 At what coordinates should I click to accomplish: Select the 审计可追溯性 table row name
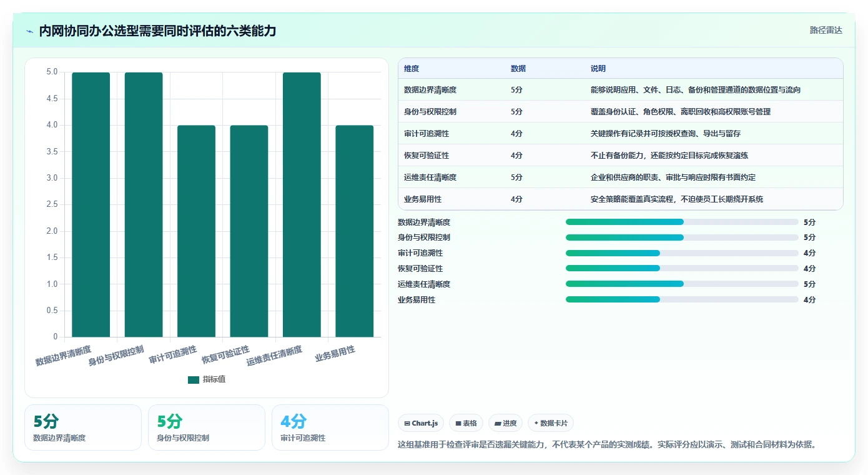pyautogui.click(x=427, y=134)
